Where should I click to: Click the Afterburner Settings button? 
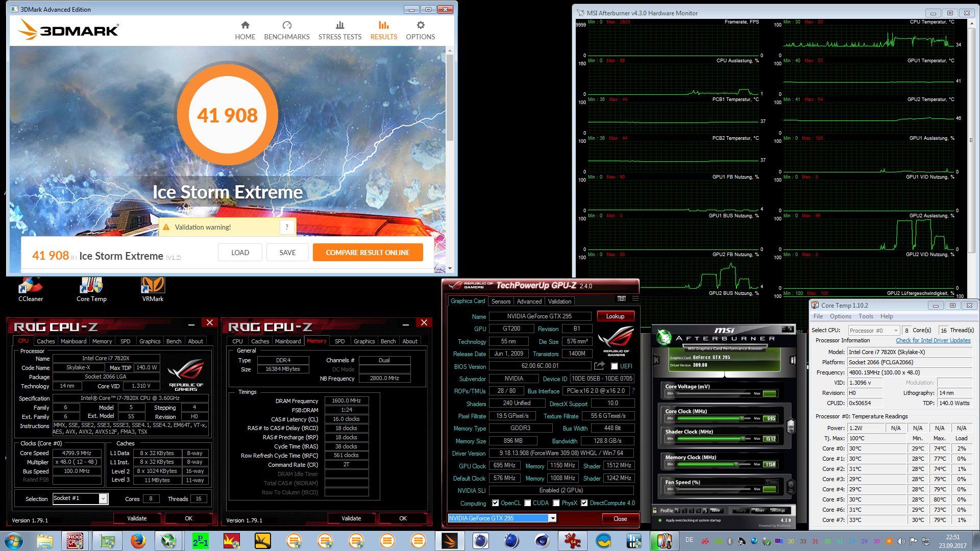pos(777,510)
